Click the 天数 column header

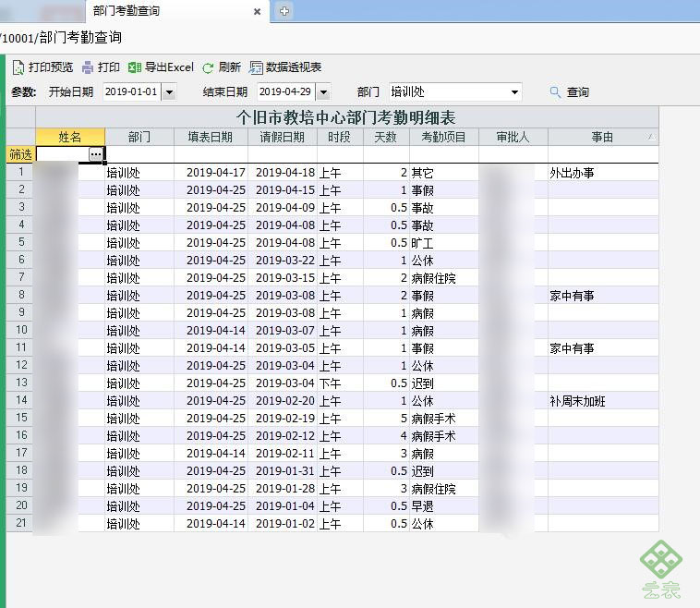(x=386, y=137)
